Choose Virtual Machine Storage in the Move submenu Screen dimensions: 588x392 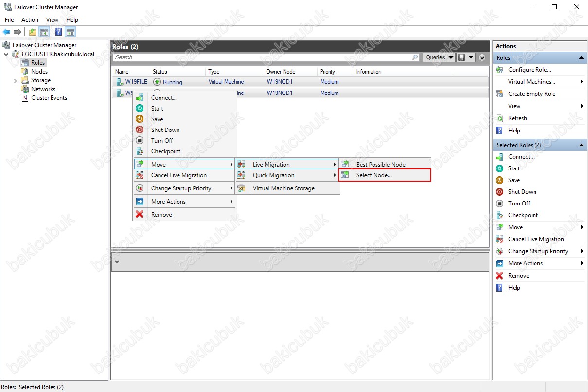pyautogui.click(x=287, y=188)
